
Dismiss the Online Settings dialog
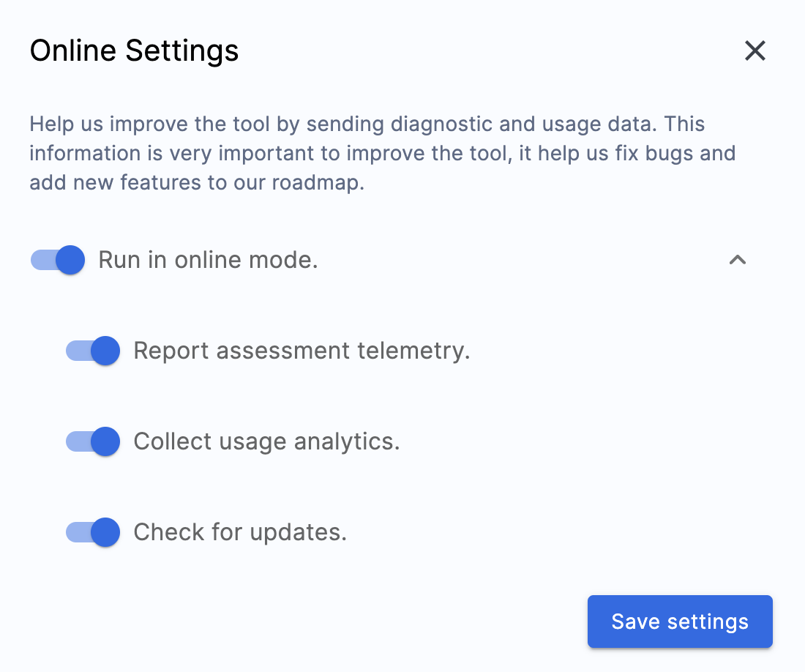[x=755, y=51]
